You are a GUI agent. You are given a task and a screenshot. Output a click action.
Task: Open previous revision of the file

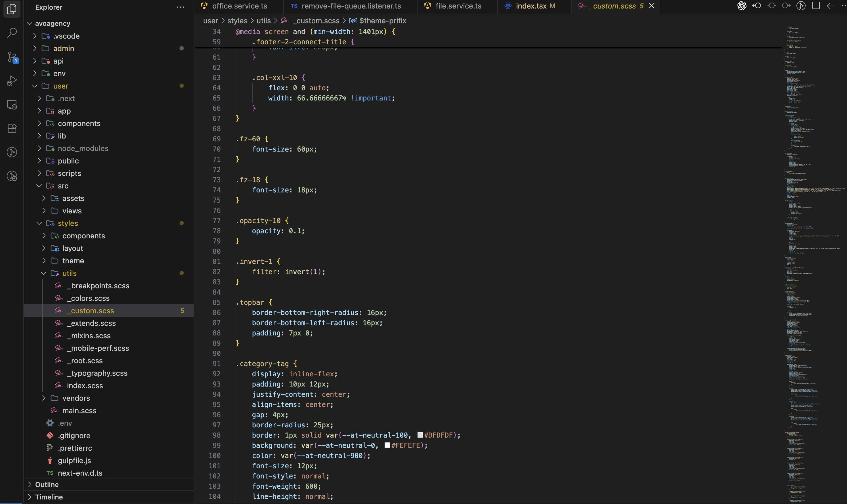click(x=757, y=6)
